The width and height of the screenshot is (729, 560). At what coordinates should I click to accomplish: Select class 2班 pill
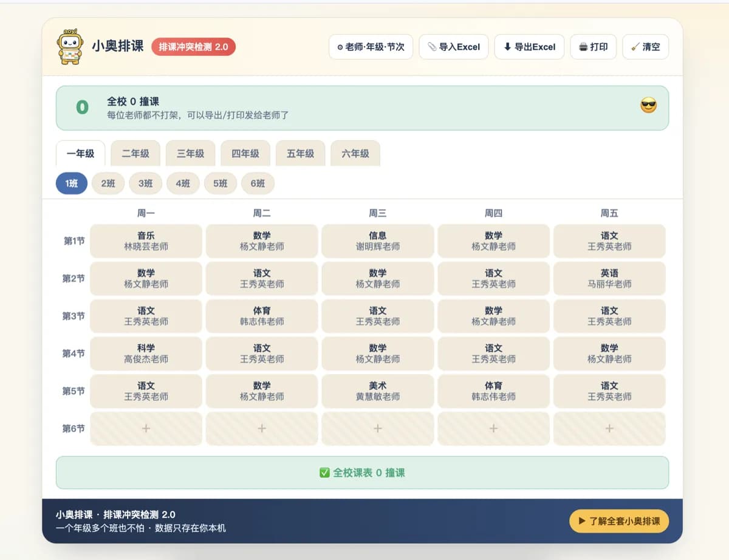point(108,183)
